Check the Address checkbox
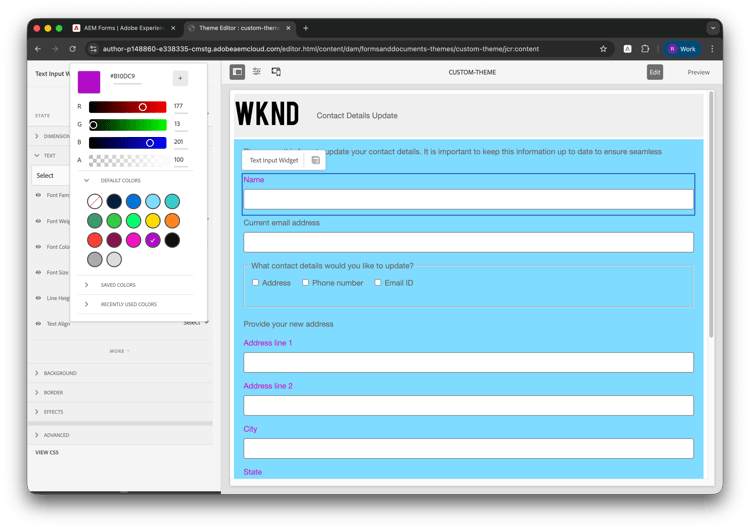The height and width of the screenshot is (530, 750). [x=255, y=283]
